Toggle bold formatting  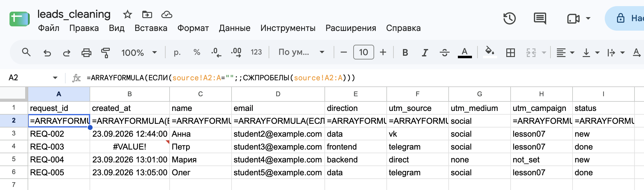click(x=405, y=53)
